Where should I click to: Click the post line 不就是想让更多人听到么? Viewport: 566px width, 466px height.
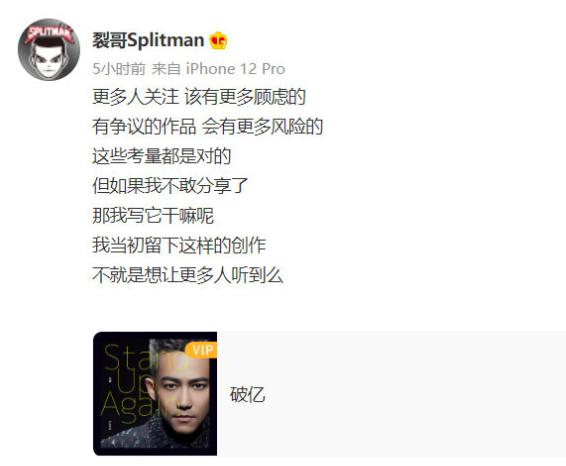point(188,275)
